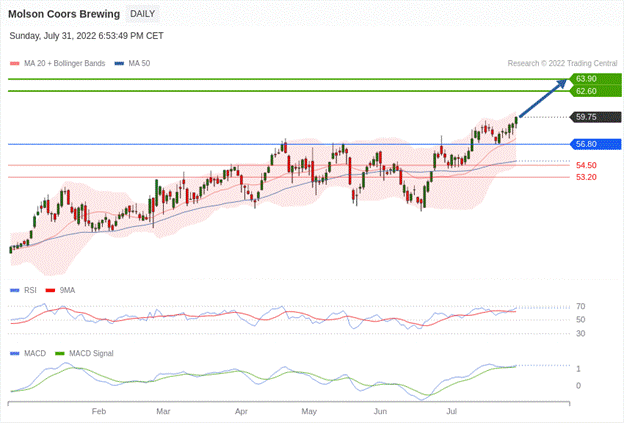The height and width of the screenshot is (423, 624).
Task: Click the 'MACD' indicator label
Action: point(35,353)
